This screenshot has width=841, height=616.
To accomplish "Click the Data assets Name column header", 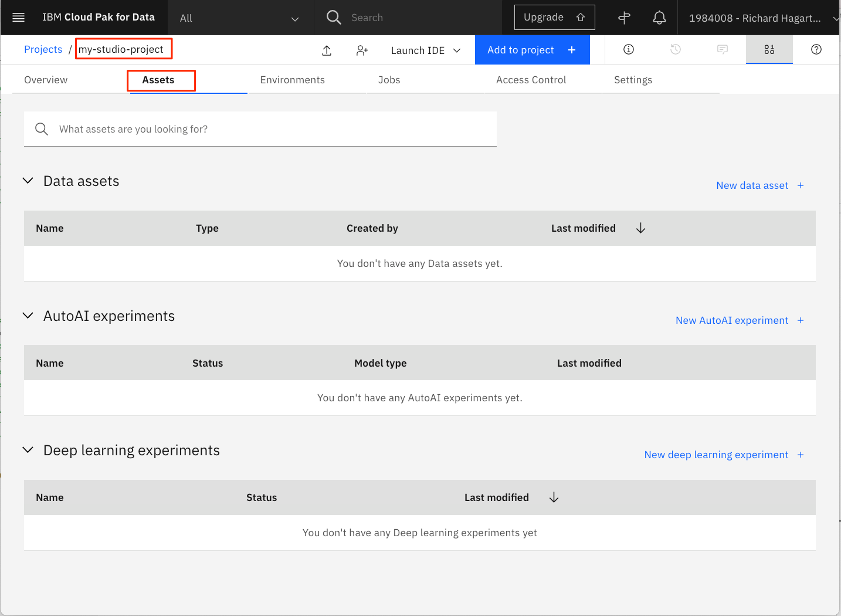I will point(50,228).
